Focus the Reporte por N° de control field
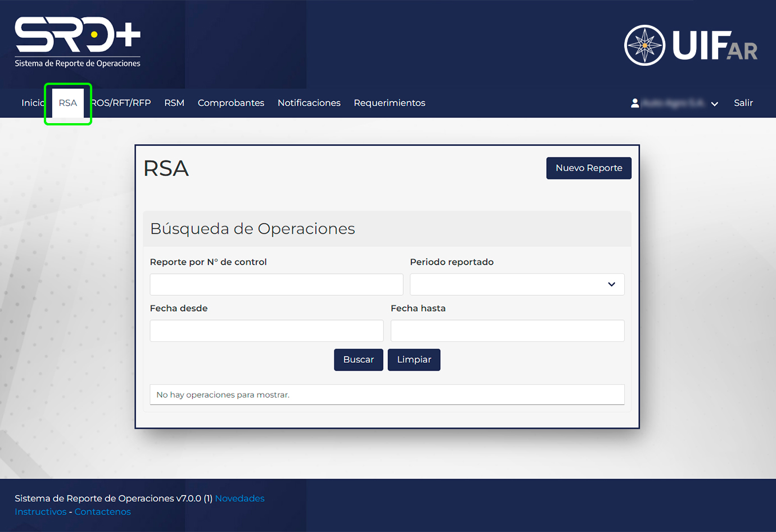The width and height of the screenshot is (776, 532). 276,285
